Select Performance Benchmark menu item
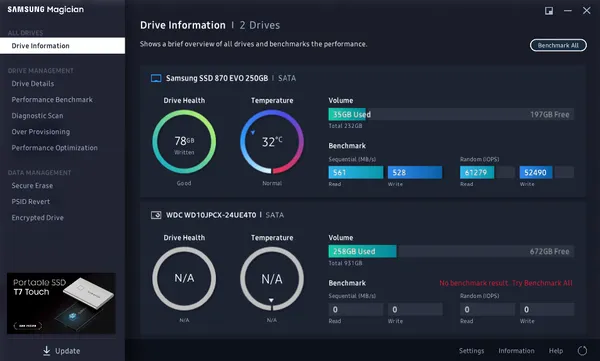 point(52,100)
